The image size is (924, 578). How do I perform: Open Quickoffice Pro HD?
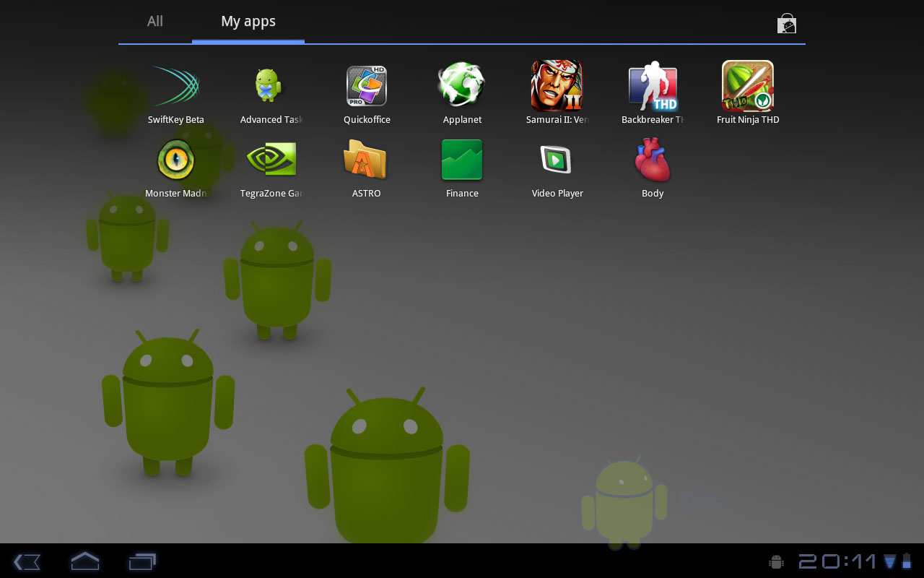[367, 94]
